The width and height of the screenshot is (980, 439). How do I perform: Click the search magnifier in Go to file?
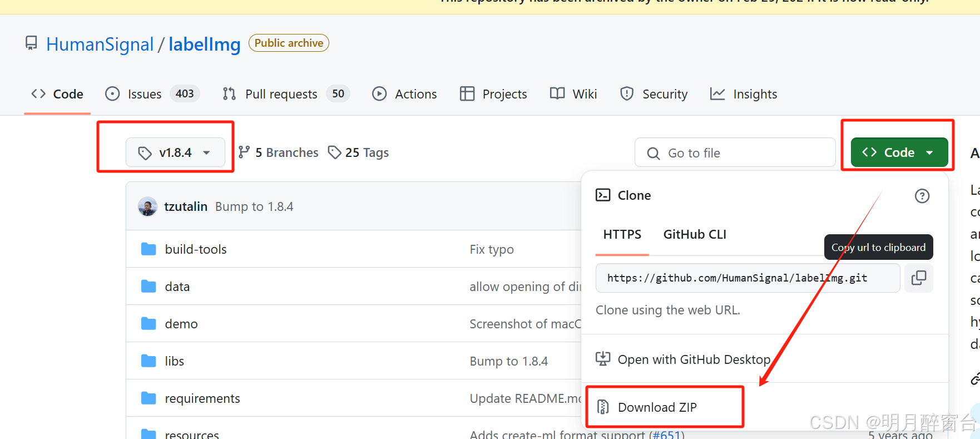click(x=654, y=153)
